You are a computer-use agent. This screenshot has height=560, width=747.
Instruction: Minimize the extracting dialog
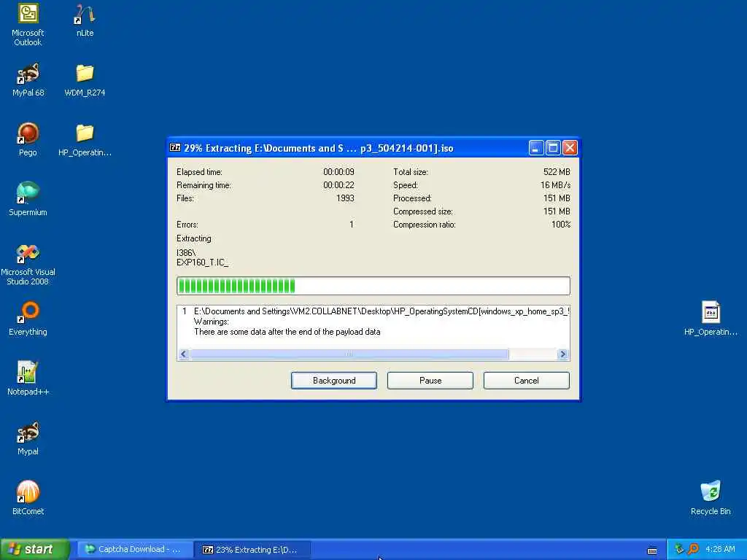click(x=536, y=148)
